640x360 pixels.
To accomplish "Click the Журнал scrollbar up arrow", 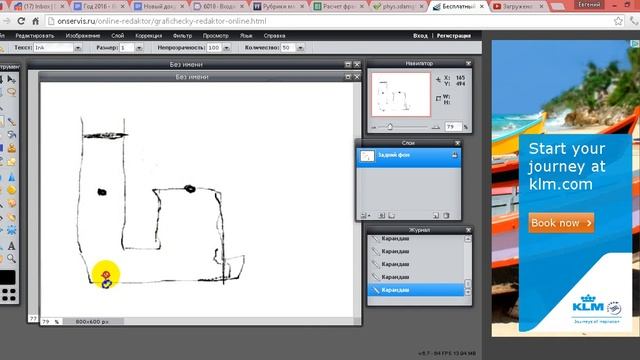I will tap(468, 239).
